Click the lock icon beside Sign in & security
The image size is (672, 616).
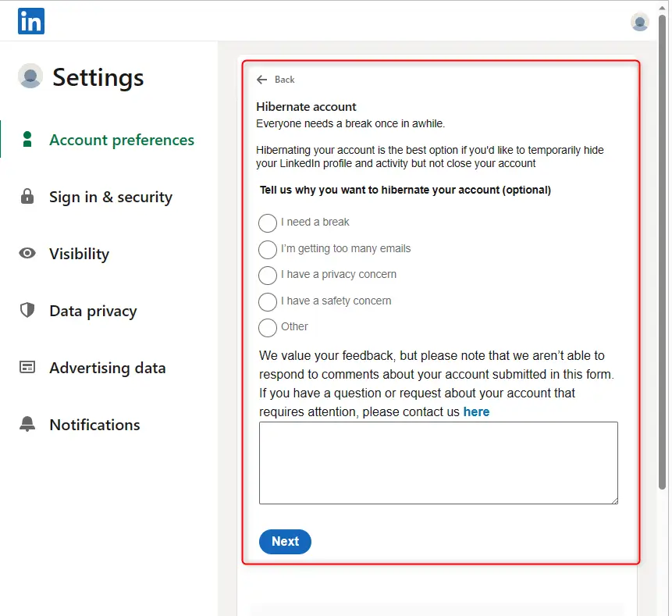click(x=27, y=197)
